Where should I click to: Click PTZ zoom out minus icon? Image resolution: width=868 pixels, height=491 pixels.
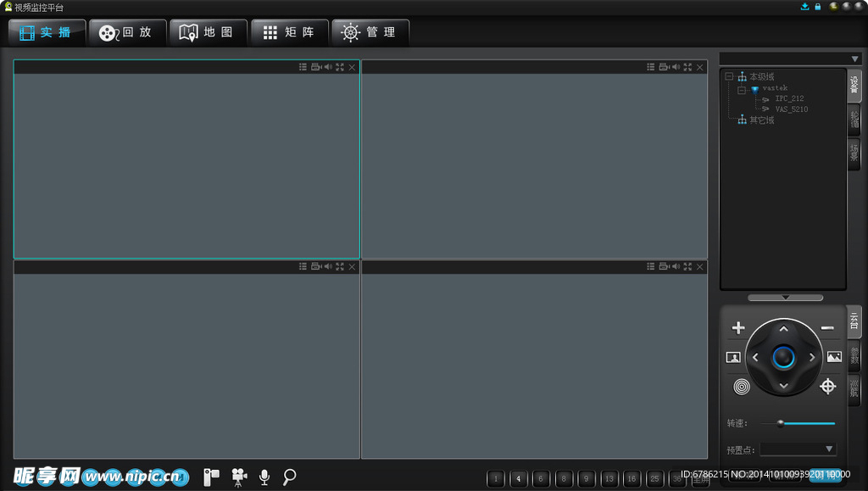coord(827,328)
